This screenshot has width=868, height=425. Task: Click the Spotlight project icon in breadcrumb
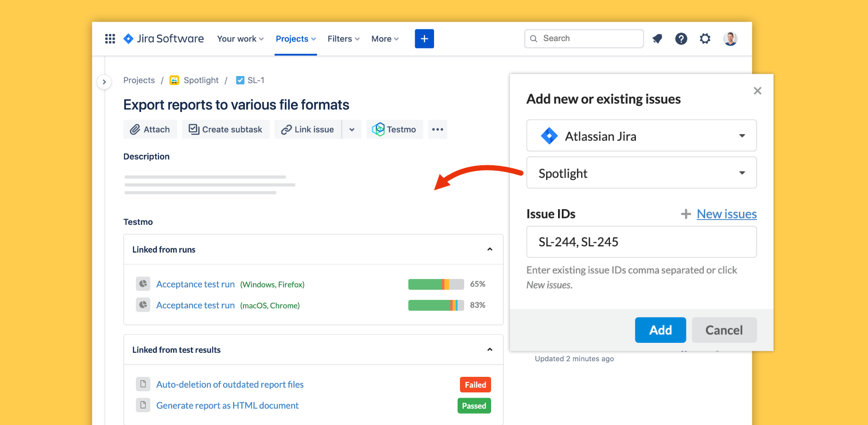point(175,80)
